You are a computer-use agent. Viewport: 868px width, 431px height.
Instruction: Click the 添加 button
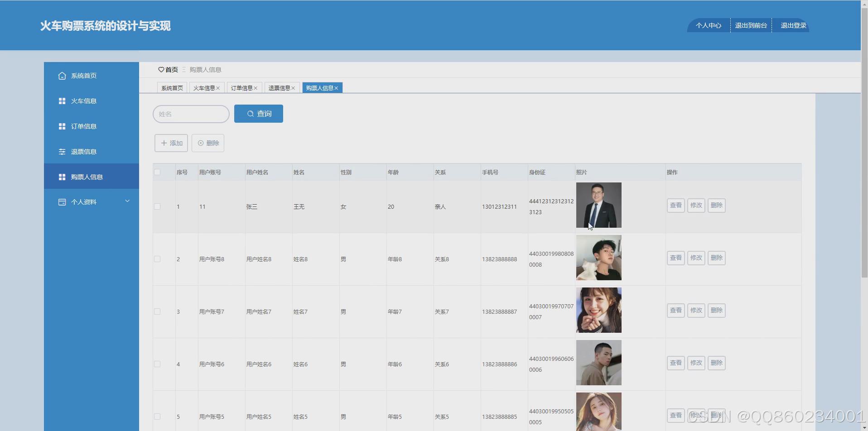(171, 143)
